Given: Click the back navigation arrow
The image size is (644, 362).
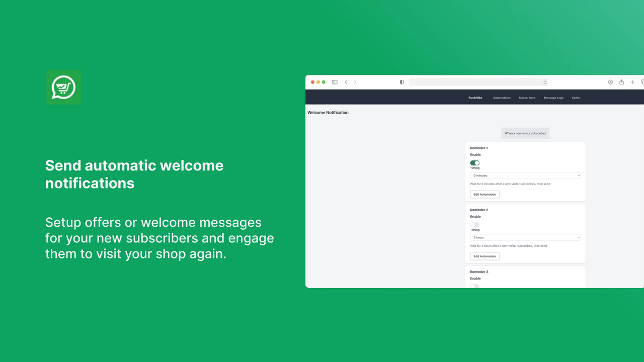Looking at the screenshot, I should (x=346, y=82).
